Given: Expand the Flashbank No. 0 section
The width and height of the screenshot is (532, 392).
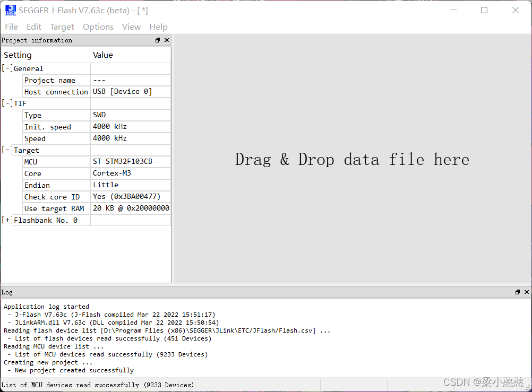Looking at the screenshot, I should click(x=6, y=220).
